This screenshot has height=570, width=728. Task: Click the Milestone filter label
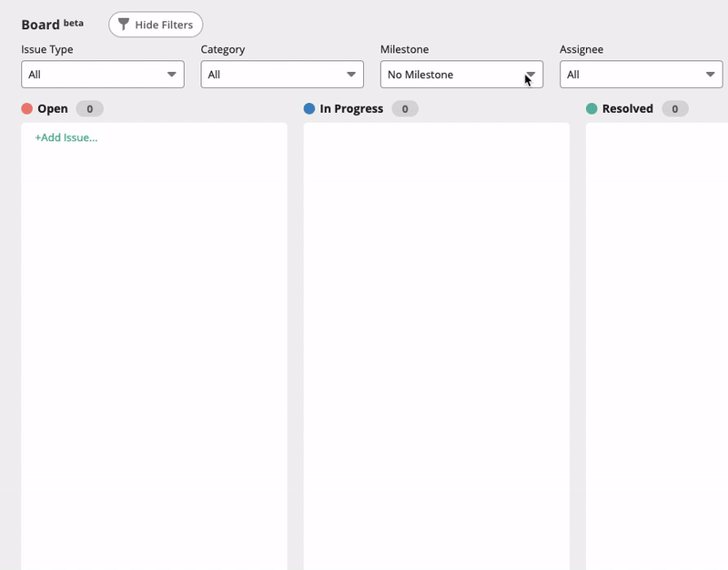click(x=404, y=49)
